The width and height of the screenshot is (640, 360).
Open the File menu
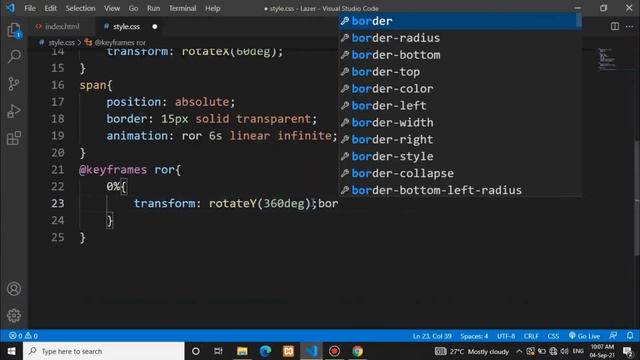click(x=30, y=8)
